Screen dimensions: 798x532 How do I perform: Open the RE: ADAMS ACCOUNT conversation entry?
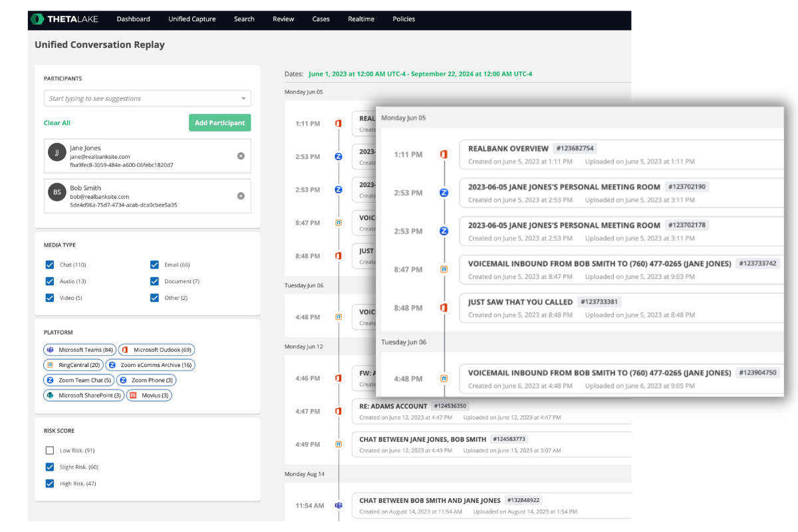(394, 406)
